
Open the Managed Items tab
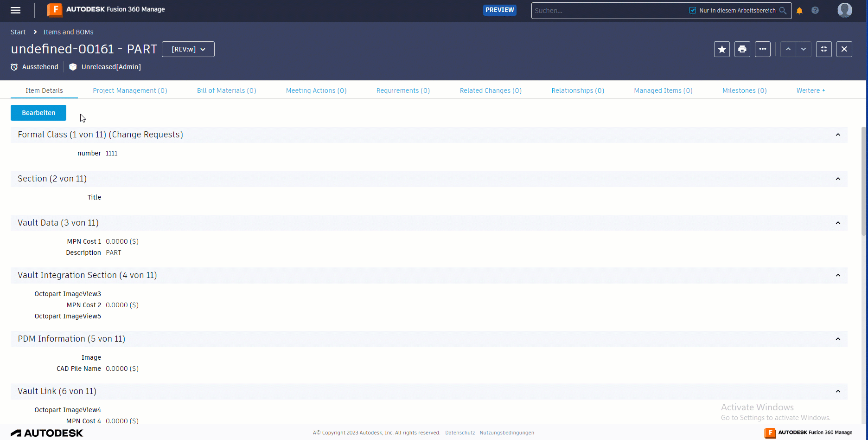point(663,91)
